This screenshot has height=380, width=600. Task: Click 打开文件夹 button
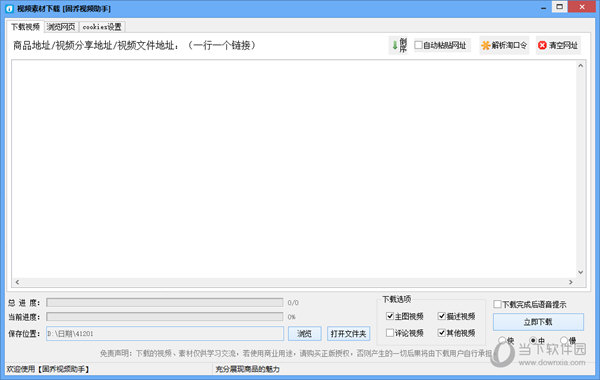tap(348, 334)
